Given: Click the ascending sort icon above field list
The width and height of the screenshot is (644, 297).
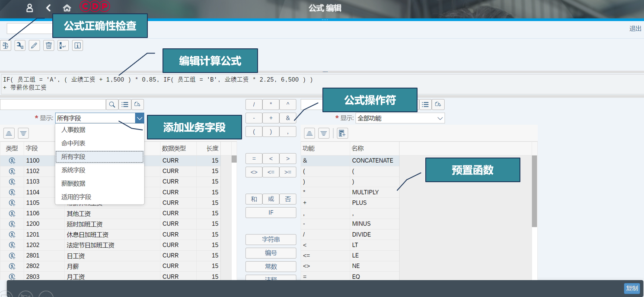Looking at the screenshot, I should (9, 133).
